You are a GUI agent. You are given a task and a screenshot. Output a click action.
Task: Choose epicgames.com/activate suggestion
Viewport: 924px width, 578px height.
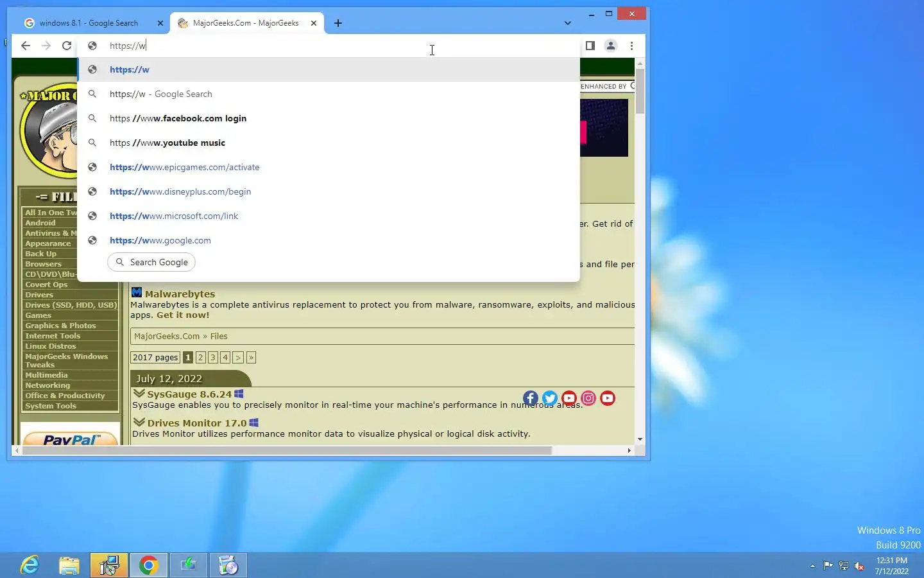pos(329,167)
